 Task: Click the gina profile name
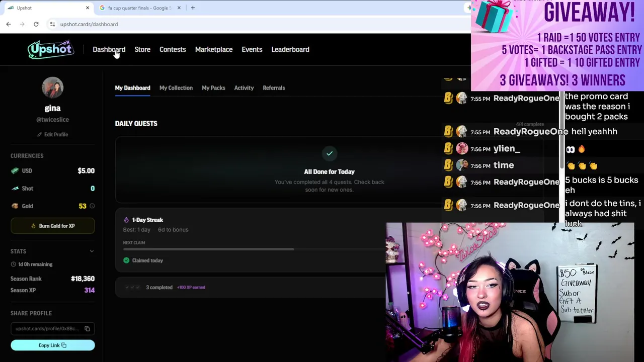pyautogui.click(x=52, y=108)
